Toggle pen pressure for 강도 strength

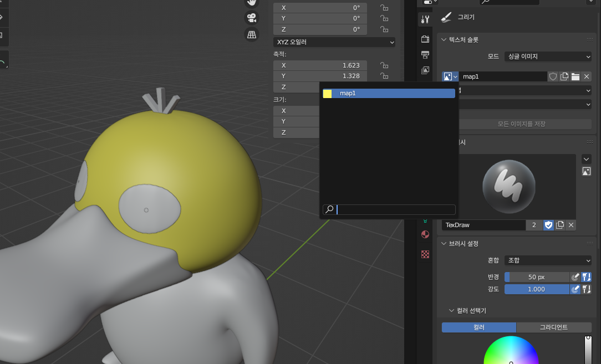coord(575,289)
